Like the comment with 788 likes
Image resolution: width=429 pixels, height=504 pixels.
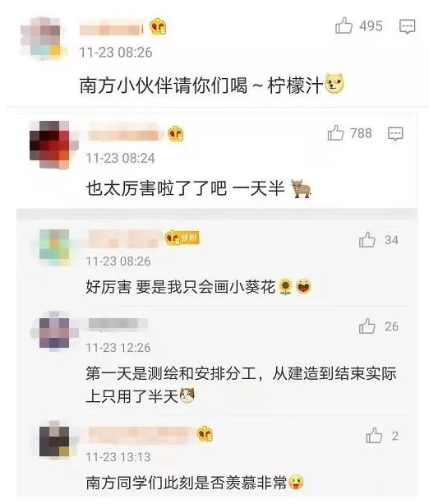(336, 132)
